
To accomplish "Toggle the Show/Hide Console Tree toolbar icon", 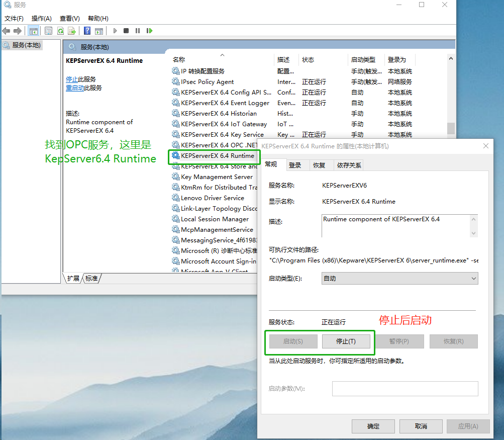I will point(34,31).
